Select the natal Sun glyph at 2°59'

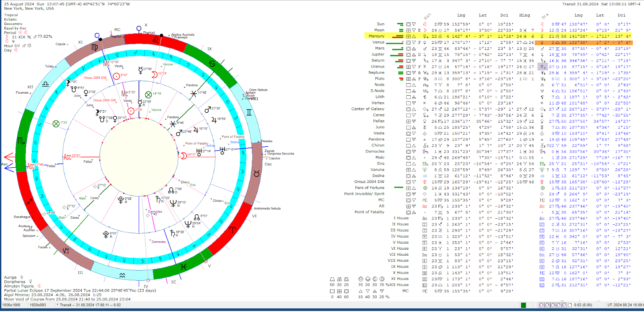pyautogui.click(x=130, y=111)
